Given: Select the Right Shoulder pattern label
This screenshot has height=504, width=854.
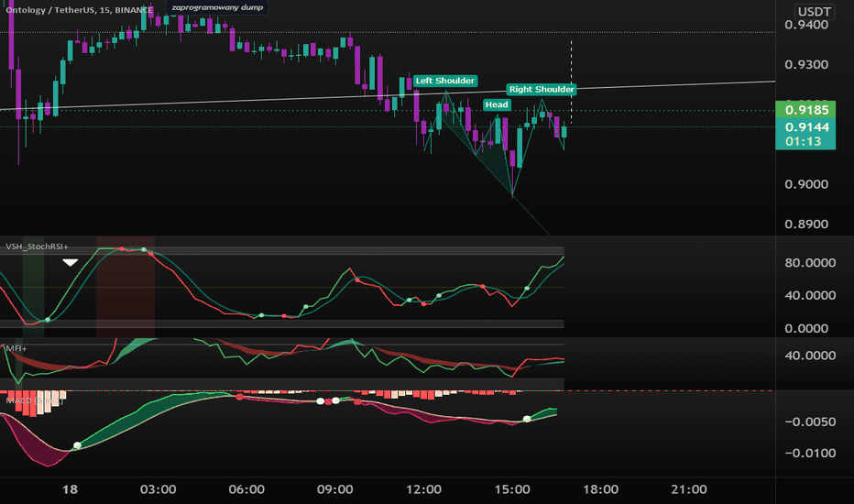Looking at the screenshot, I should point(542,90).
